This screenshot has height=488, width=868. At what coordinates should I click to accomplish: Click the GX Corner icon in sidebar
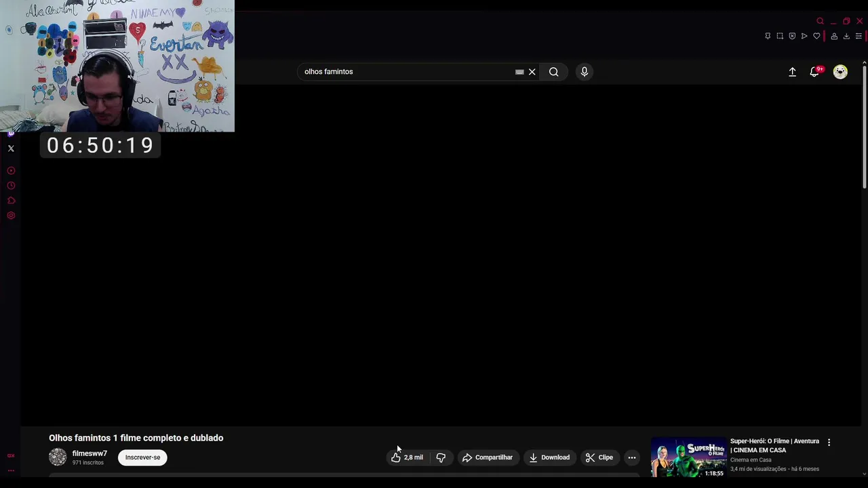(11, 456)
